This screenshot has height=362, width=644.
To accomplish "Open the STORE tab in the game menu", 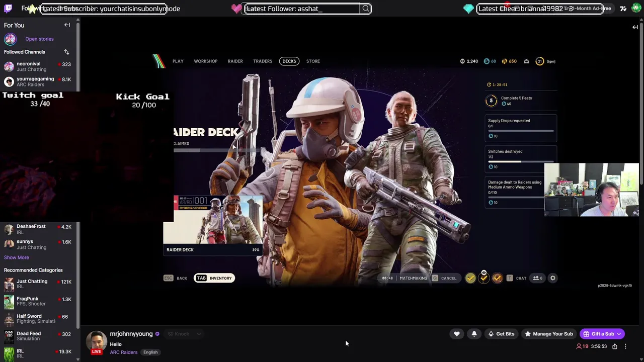I will coord(313,61).
